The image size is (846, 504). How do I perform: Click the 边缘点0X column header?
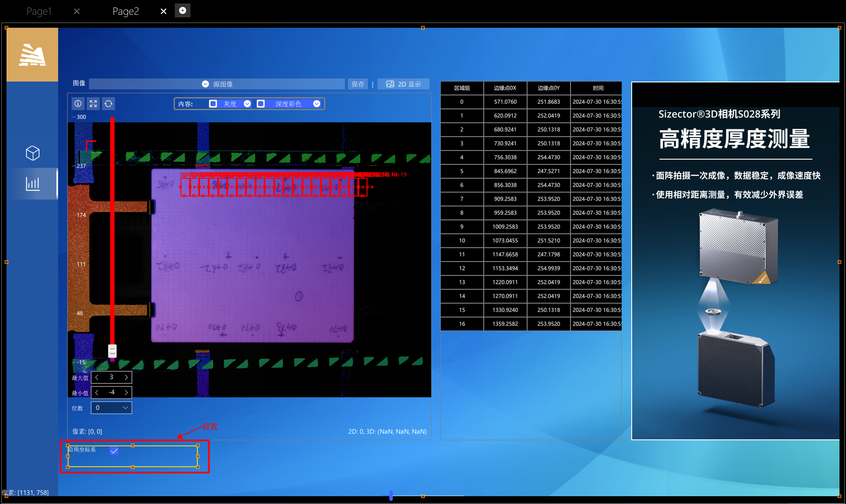pos(505,88)
